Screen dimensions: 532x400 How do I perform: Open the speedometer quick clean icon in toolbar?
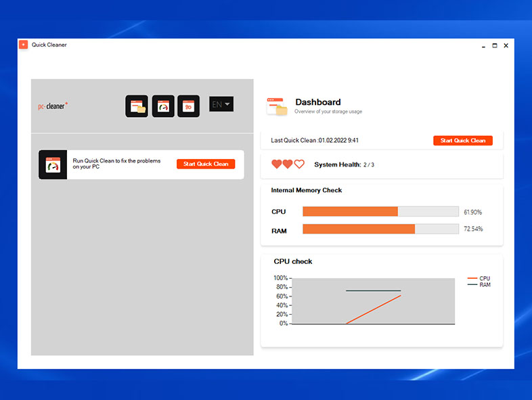pos(163,106)
